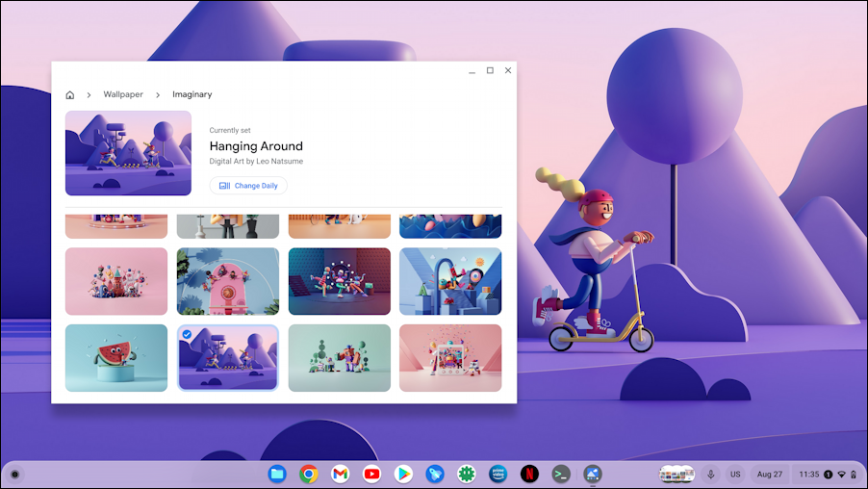Launch YouTube from the shelf
Screen dimensions: 868x489
pos(372,474)
